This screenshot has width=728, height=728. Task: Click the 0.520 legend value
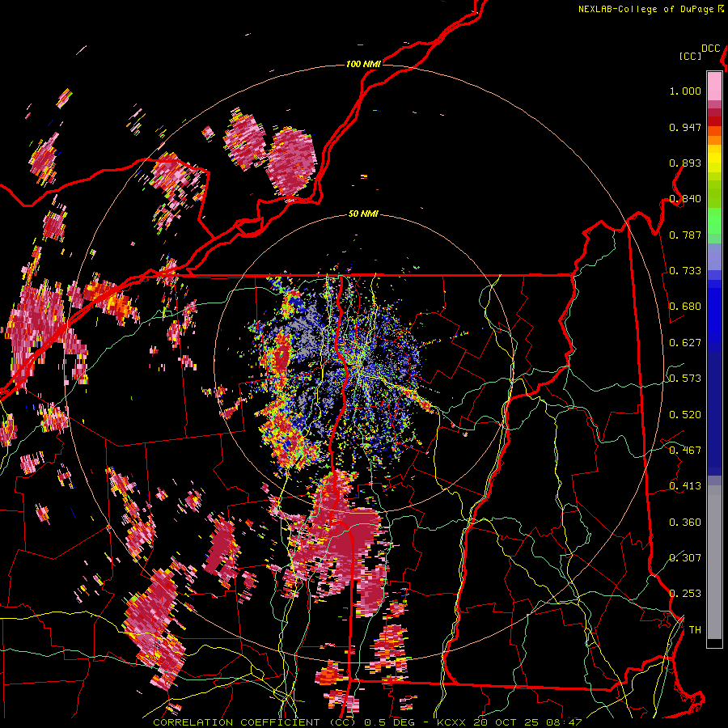[x=685, y=415]
